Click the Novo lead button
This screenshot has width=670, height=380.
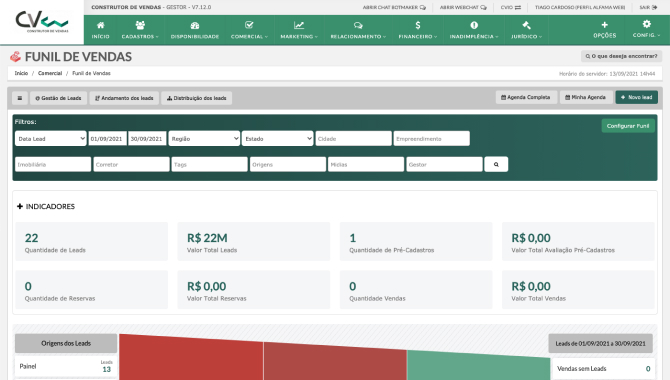[637, 97]
